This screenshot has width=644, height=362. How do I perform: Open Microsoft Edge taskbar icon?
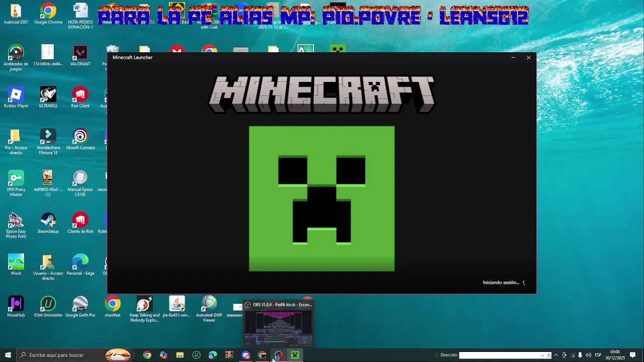(x=213, y=355)
